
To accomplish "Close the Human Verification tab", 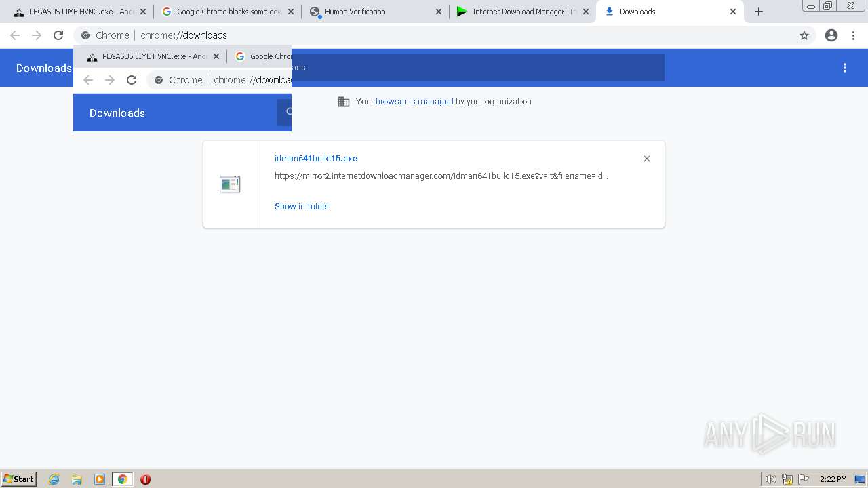I will point(438,12).
